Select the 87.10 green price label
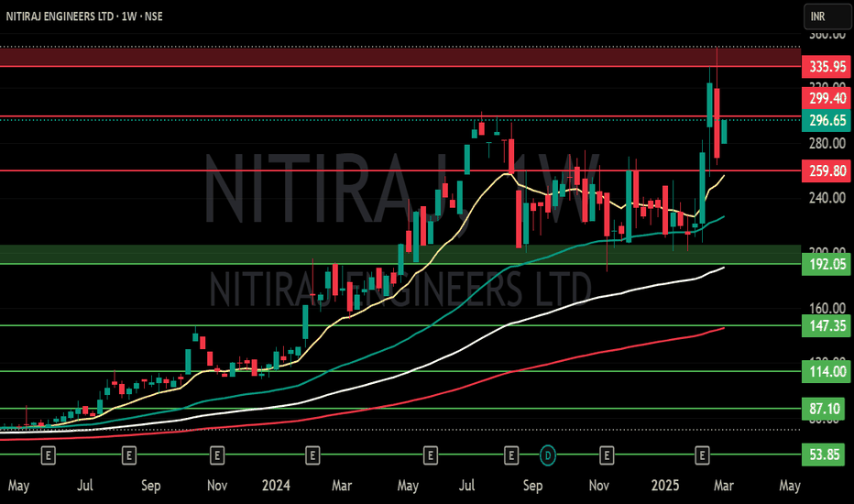 [x=824, y=409]
